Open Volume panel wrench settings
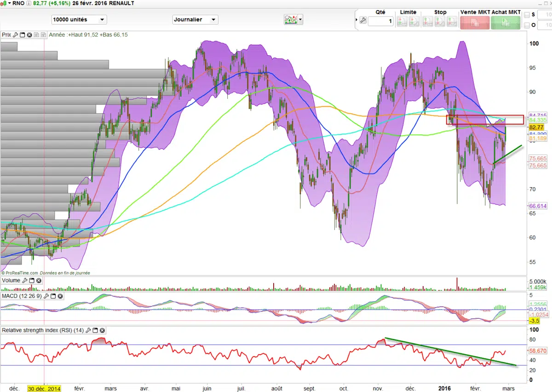 25,280
